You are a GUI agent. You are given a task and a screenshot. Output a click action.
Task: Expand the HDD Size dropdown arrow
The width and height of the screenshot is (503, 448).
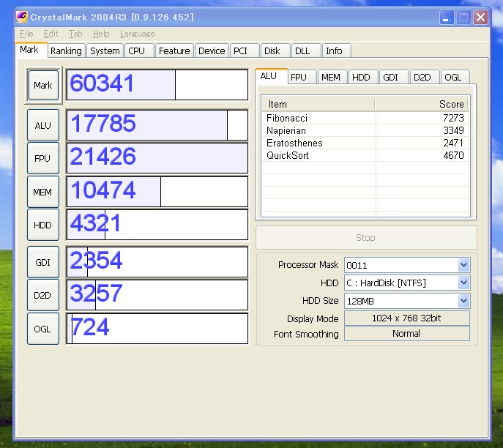coord(463,301)
